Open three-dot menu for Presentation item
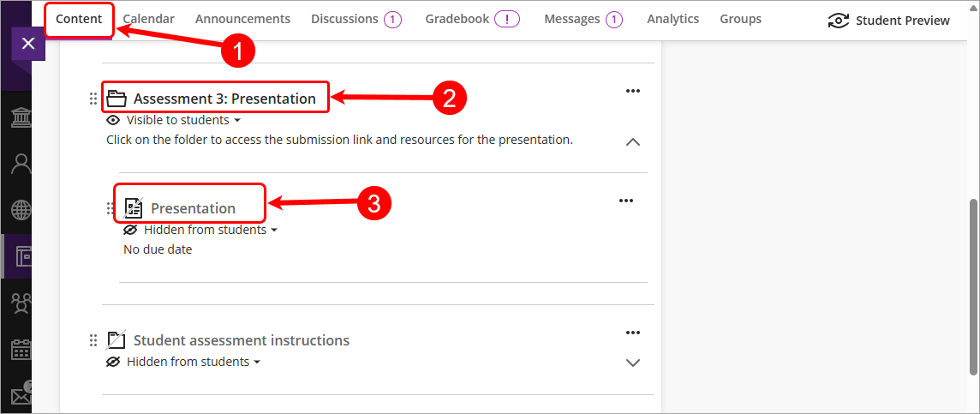Screen dimensions: 980x414 pos(626,201)
